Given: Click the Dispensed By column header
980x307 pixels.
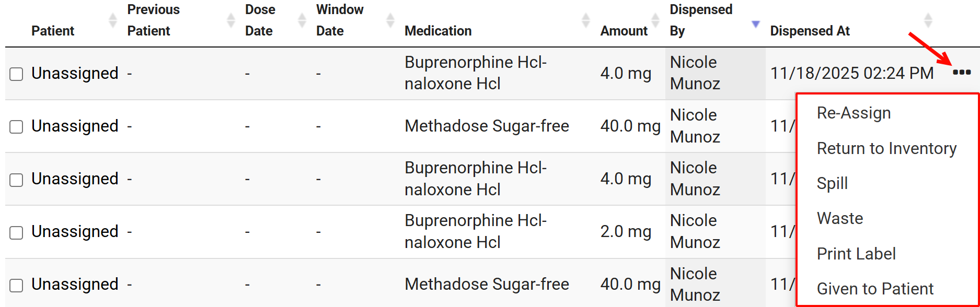Looking at the screenshot, I should pos(700,20).
